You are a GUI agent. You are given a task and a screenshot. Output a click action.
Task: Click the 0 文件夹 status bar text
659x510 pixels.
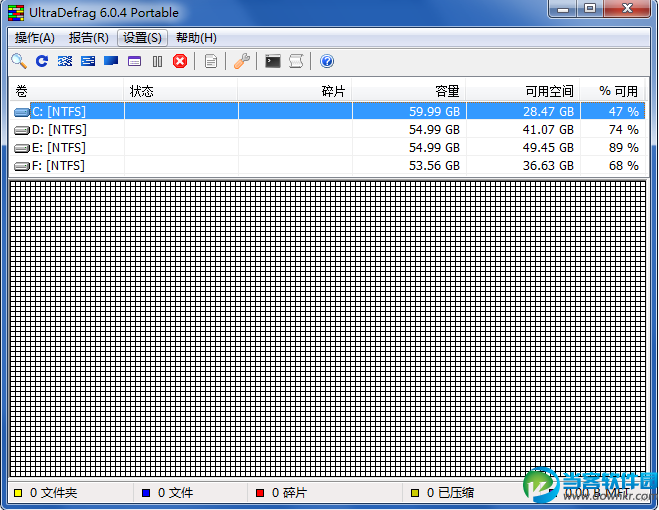coord(53,493)
